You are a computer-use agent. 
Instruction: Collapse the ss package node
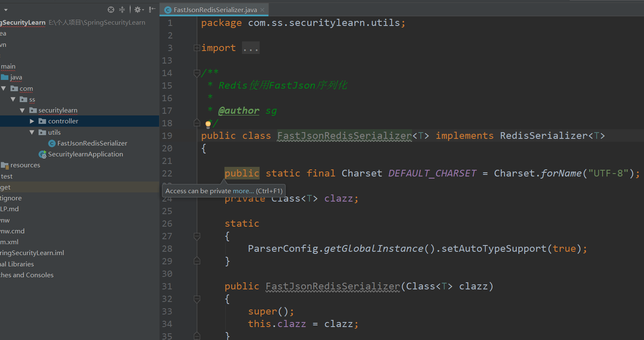point(13,99)
